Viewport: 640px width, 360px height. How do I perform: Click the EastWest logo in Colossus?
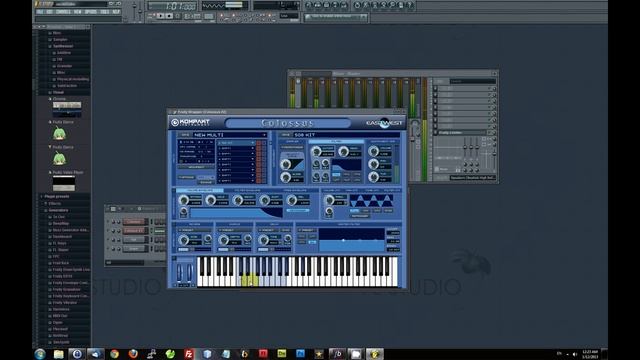click(384, 122)
